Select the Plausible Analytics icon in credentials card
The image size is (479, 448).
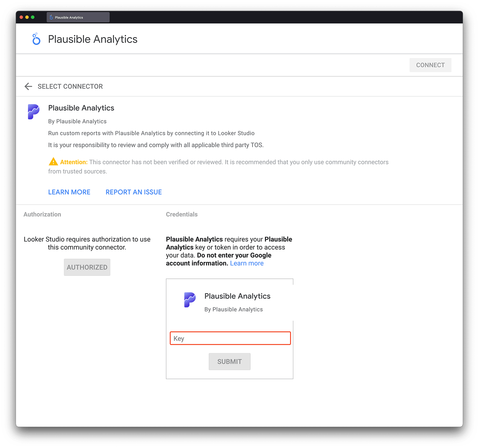190,300
